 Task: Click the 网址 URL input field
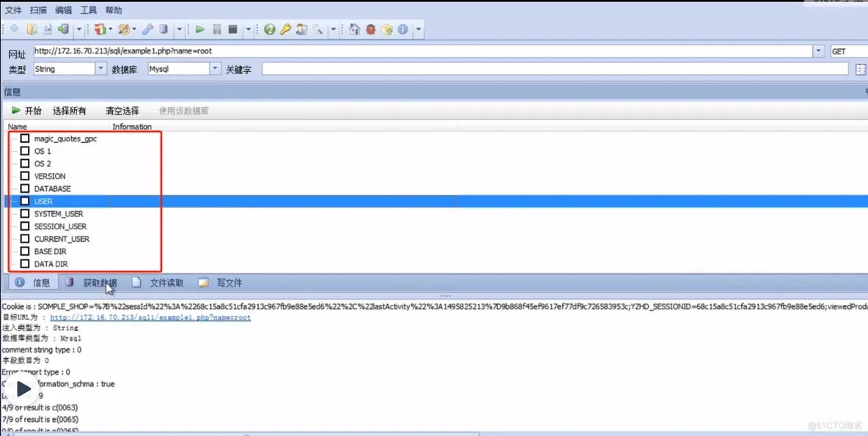point(423,51)
